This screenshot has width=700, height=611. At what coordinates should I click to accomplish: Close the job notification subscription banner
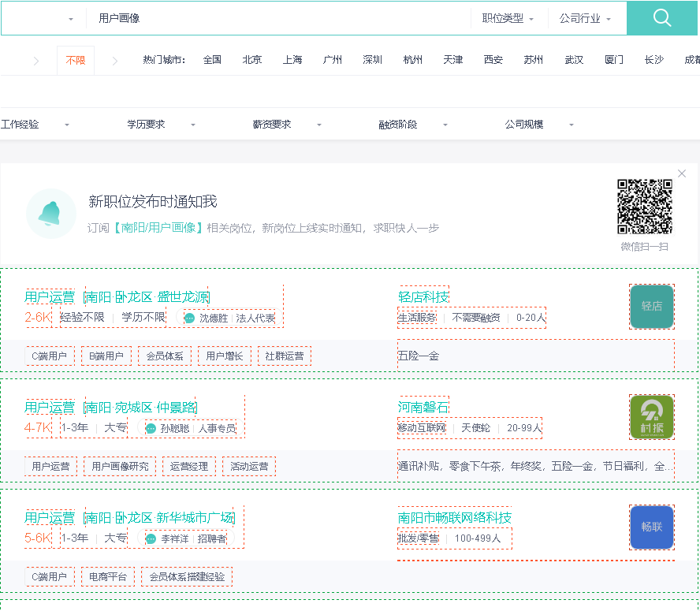pyautogui.click(x=682, y=173)
